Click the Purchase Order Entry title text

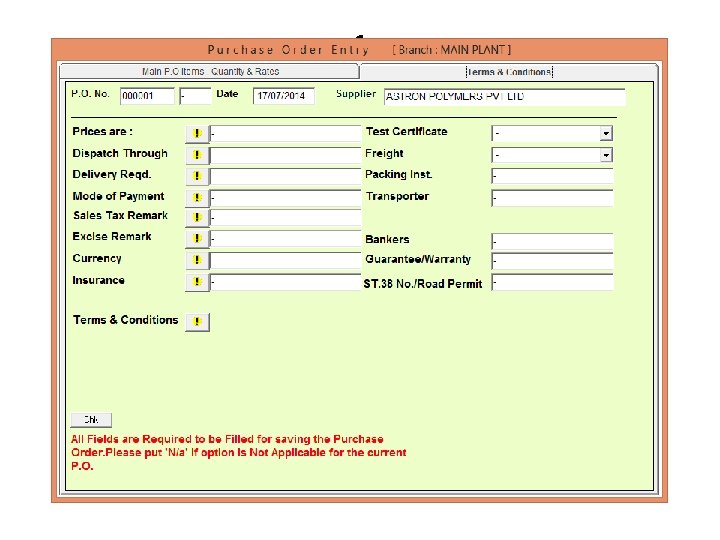(288, 50)
